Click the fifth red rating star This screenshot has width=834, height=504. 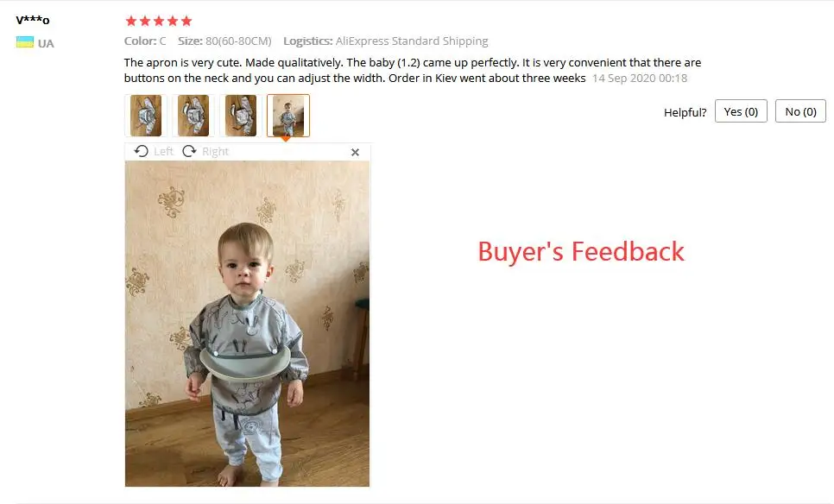click(x=186, y=21)
